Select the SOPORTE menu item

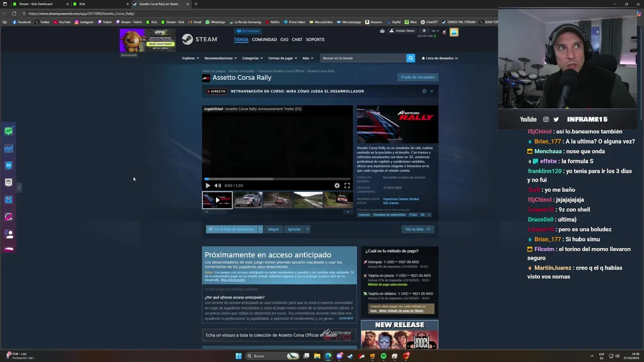(315, 39)
